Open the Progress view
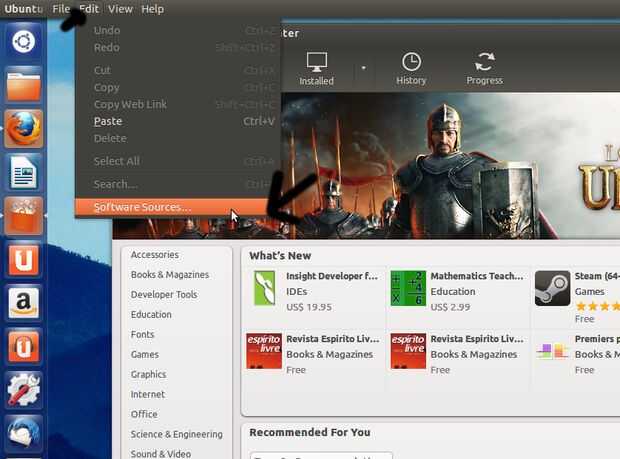620x459 pixels. pyautogui.click(x=484, y=68)
